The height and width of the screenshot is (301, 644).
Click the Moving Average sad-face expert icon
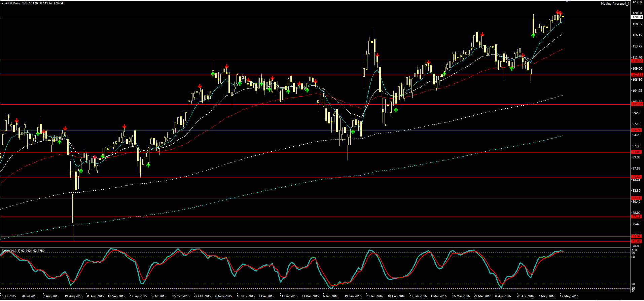click(x=627, y=4)
